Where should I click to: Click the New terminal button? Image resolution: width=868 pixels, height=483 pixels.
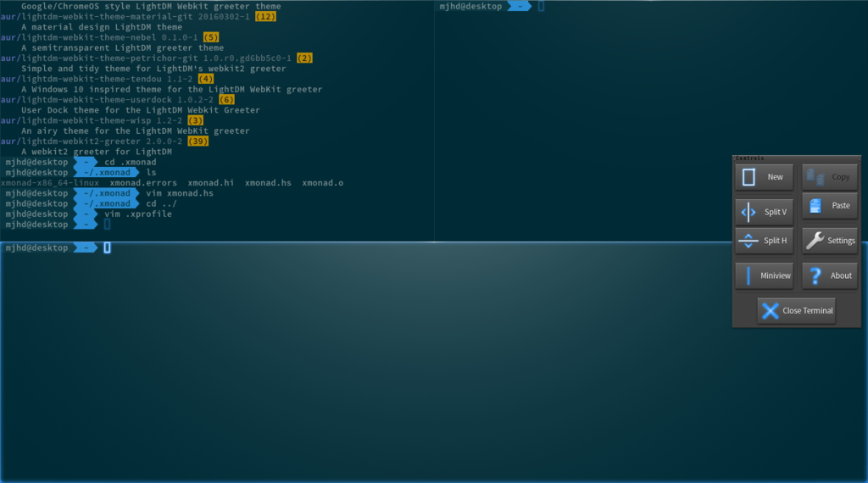(x=764, y=177)
